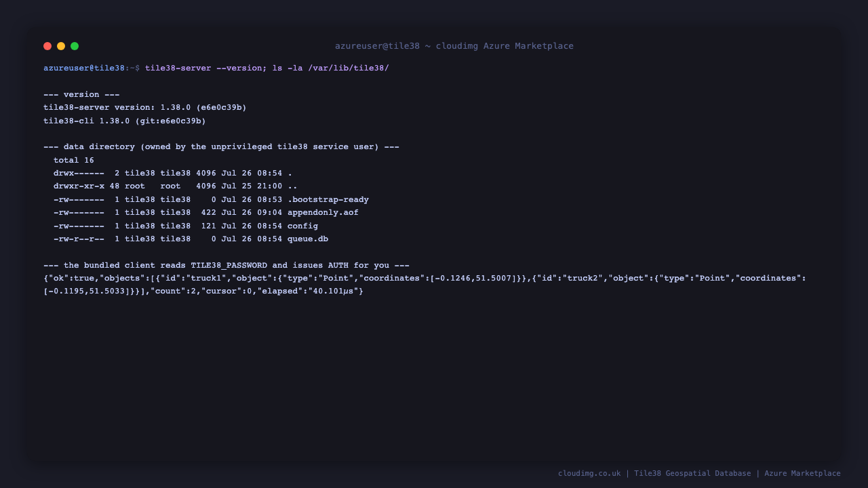Click the azureuser@tile38 shell prompt
The width and height of the screenshot is (868, 488).
coord(92,68)
